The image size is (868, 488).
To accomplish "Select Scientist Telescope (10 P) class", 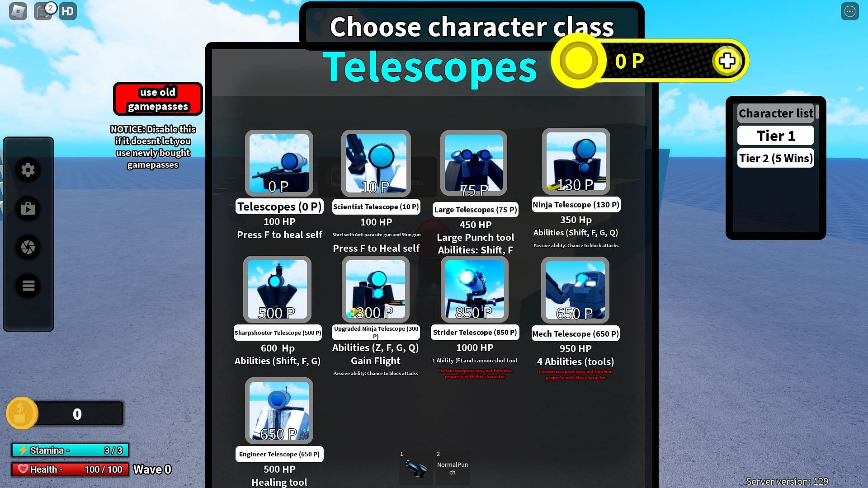I will 376,164.
